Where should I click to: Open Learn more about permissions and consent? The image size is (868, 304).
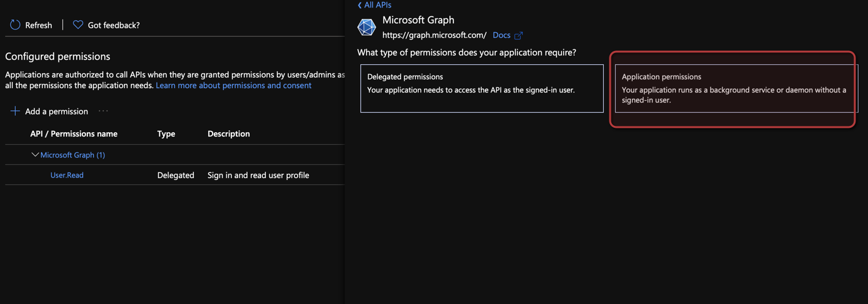[x=233, y=85]
